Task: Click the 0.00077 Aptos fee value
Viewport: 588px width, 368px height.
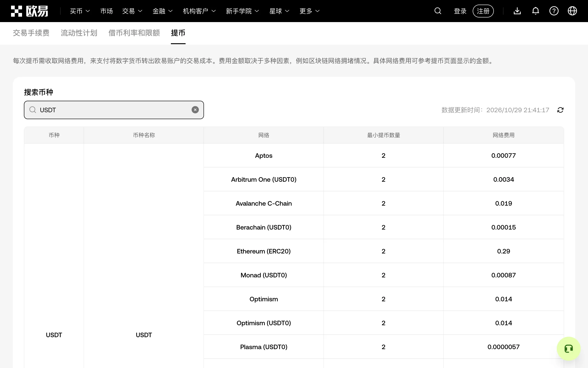Action: pyautogui.click(x=503, y=155)
